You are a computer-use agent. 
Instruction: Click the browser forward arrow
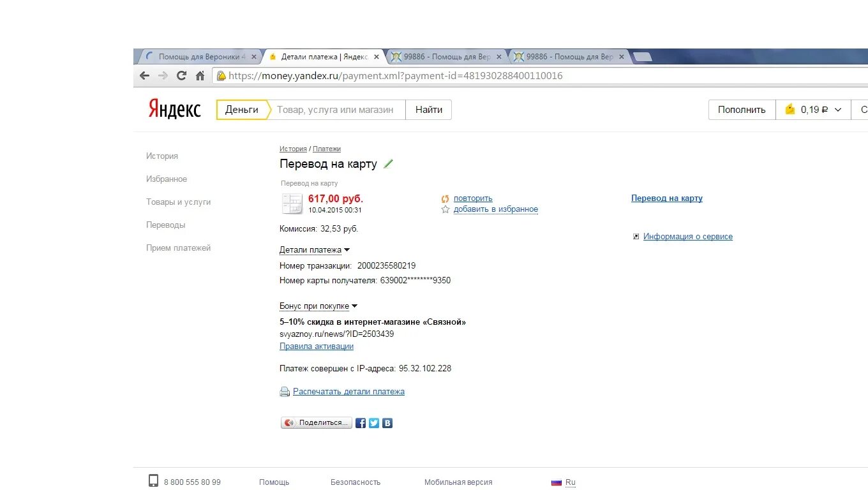coord(163,76)
